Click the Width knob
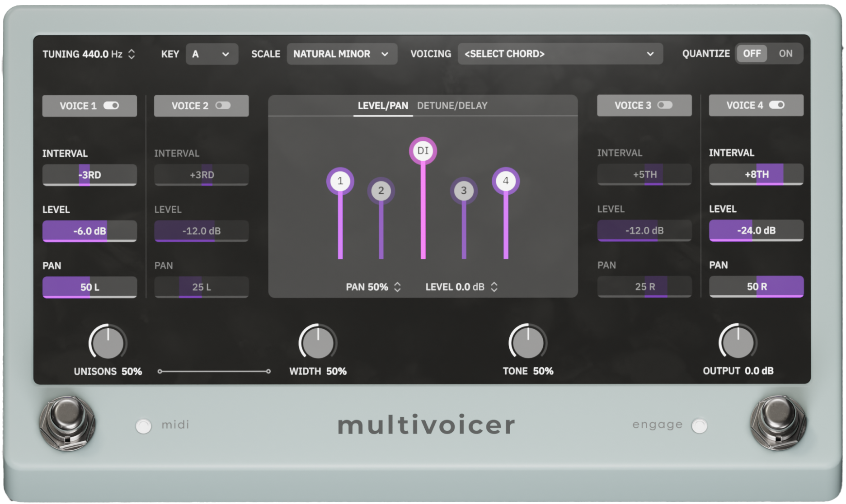Screen dimensions: 846x504 318,342
